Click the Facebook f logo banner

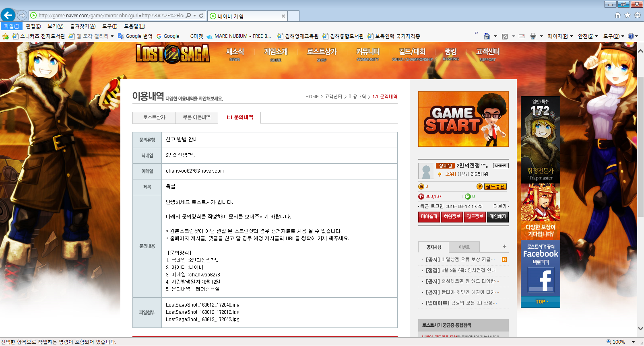point(541,280)
